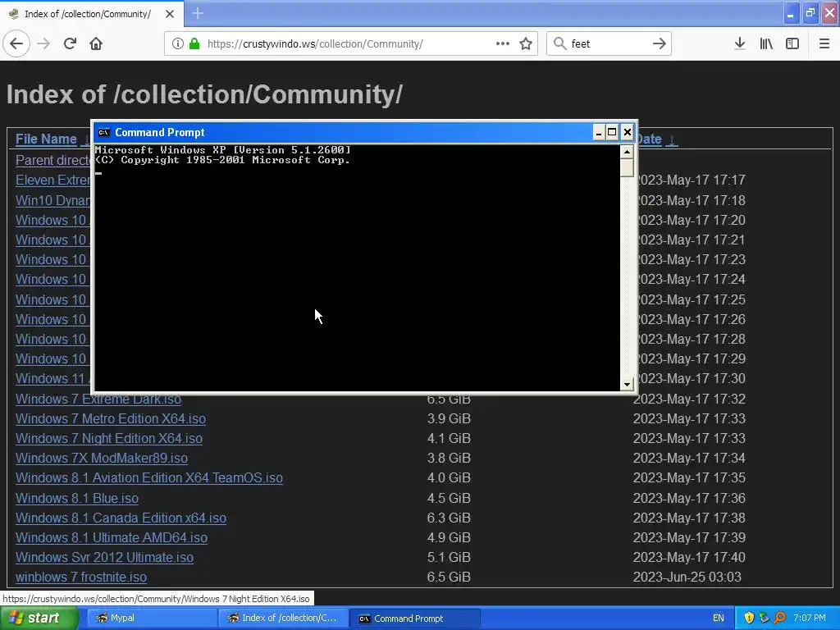Click Command Prompt window title bar icon
The image size is (840, 630).
click(x=103, y=132)
